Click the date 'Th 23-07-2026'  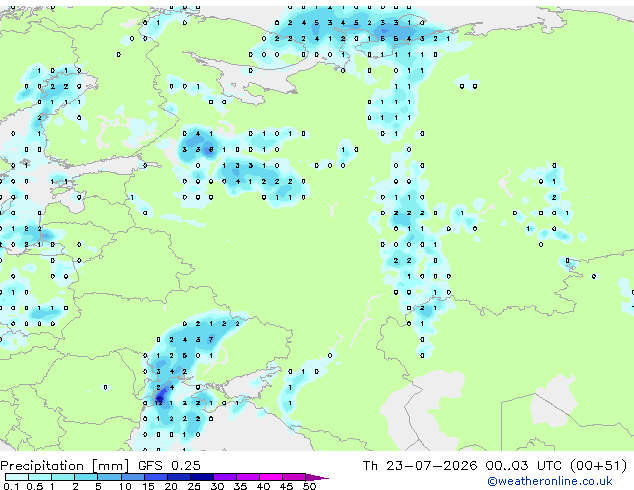[x=420, y=466]
